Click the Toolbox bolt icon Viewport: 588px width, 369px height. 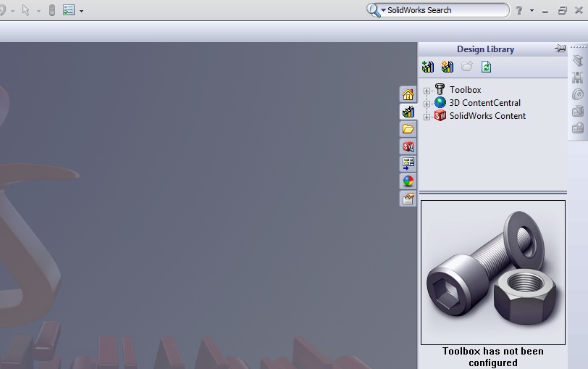click(x=440, y=89)
